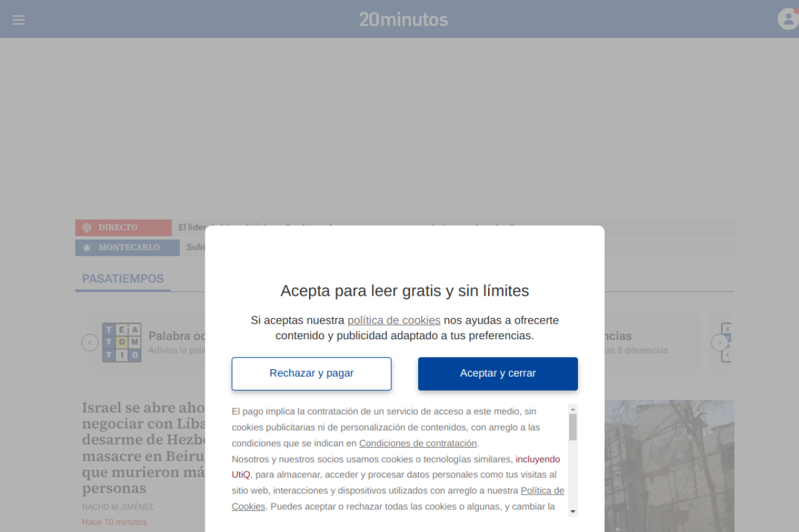Select the PASATIEMPOS tab

pos(123,279)
